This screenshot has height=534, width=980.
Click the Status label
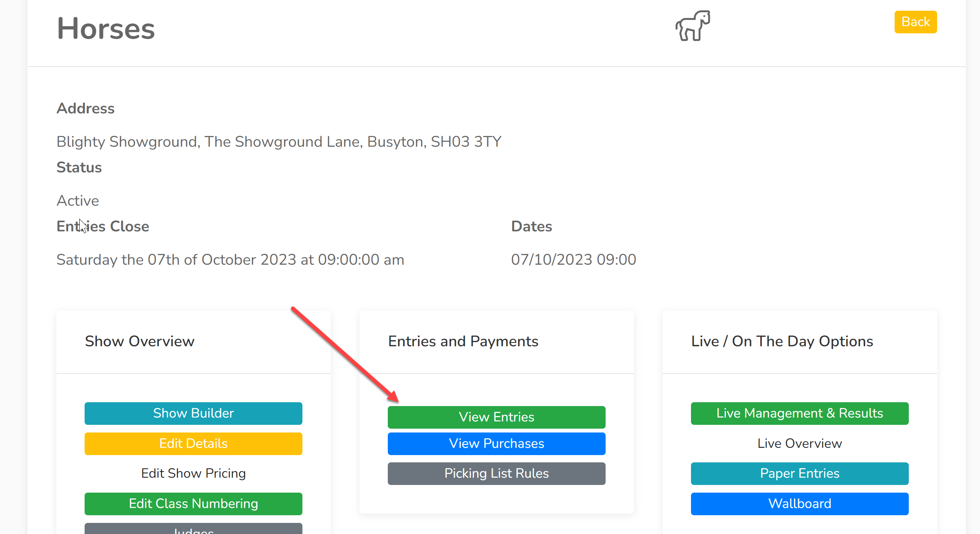coord(79,167)
